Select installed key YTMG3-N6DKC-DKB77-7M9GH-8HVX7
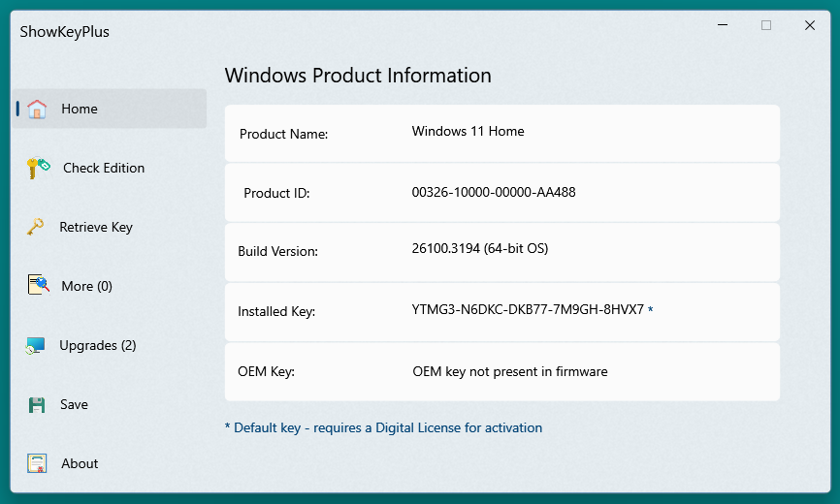The width and height of the screenshot is (840, 504). 528,309
